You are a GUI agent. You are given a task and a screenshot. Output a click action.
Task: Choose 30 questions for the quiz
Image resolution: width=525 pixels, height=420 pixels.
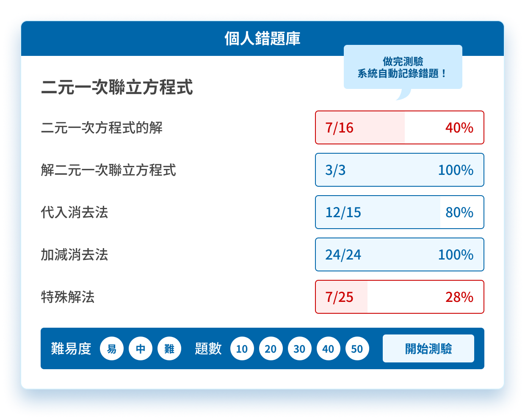[299, 348]
